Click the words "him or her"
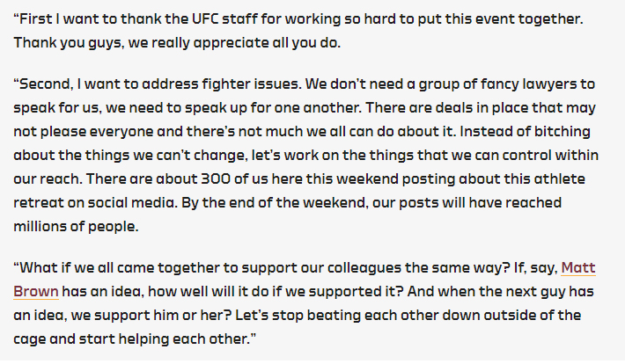Viewport: 625px width, 364px height. pos(201,314)
